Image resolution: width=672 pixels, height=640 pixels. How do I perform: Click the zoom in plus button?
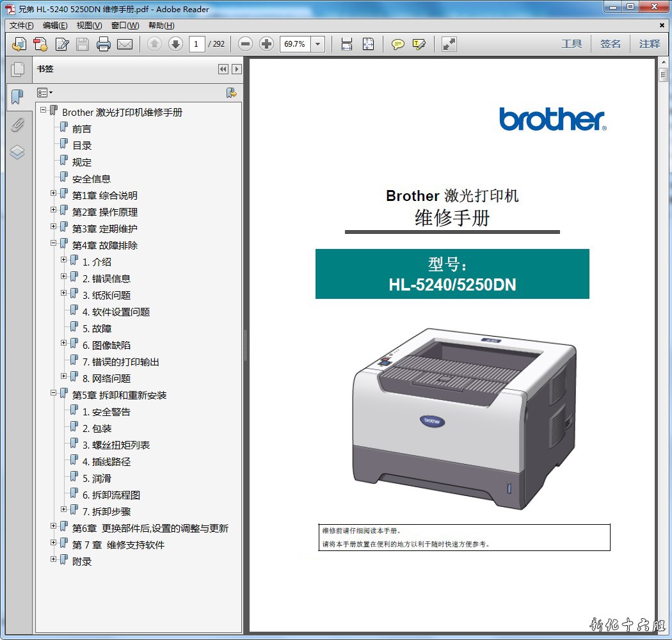pos(267,44)
